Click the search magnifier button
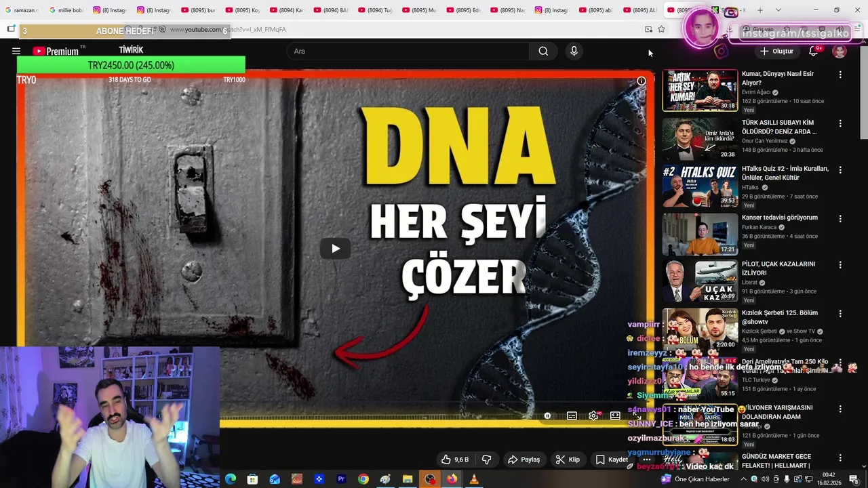This screenshot has height=488, width=868. click(x=543, y=52)
